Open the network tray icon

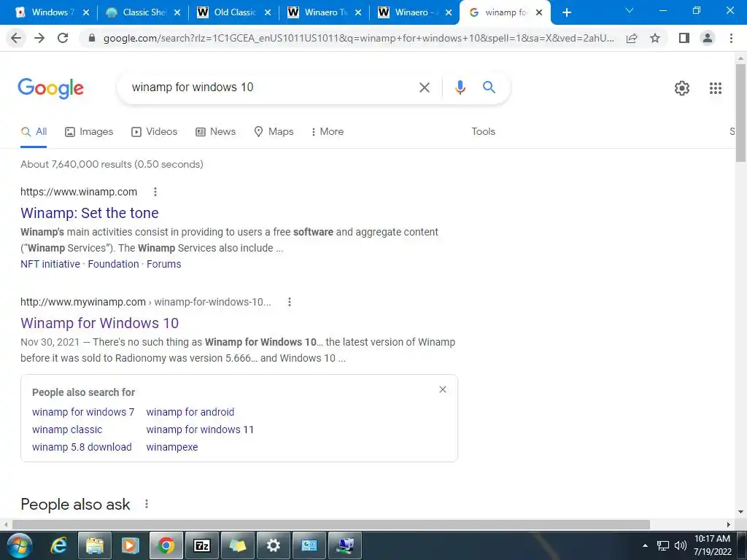[x=662, y=545]
